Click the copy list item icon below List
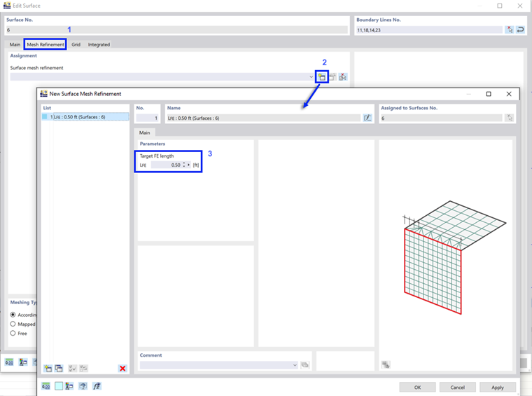 (59, 368)
